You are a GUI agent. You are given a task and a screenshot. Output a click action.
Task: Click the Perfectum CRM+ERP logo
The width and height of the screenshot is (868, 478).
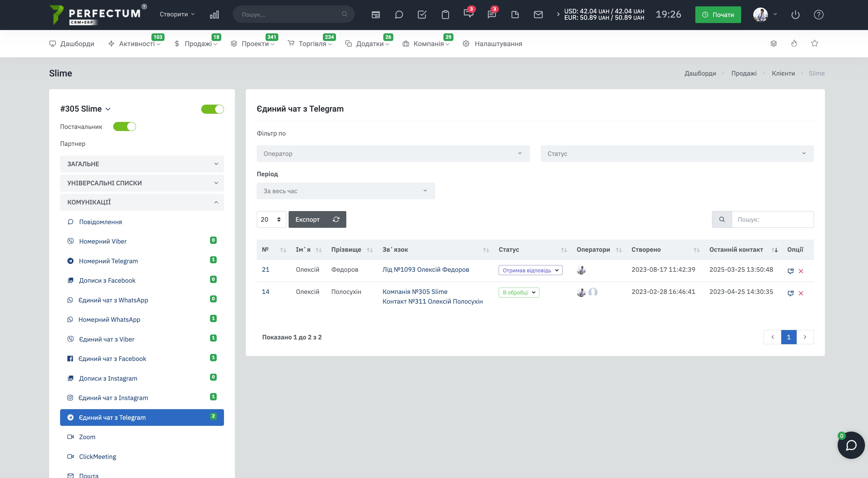coord(98,15)
